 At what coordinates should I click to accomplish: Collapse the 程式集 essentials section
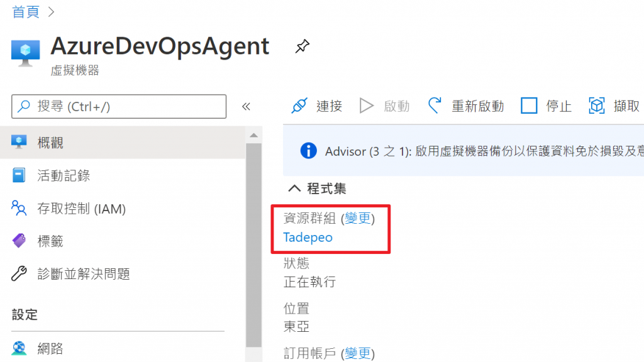click(294, 189)
